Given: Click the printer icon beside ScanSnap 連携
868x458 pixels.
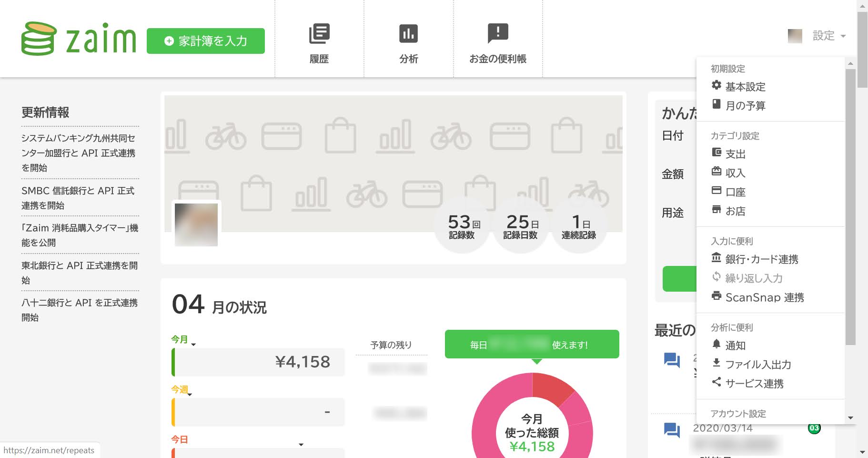Looking at the screenshot, I should pos(717,295).
